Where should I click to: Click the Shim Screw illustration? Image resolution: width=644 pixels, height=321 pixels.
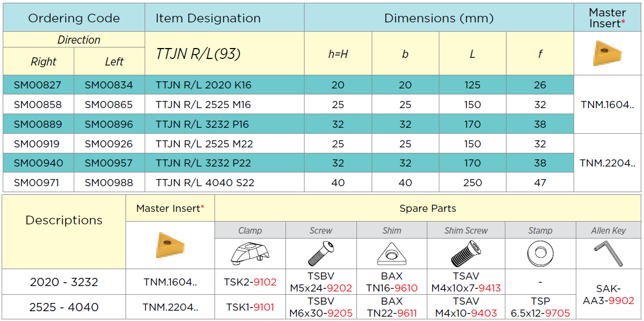tap(466, 253)
